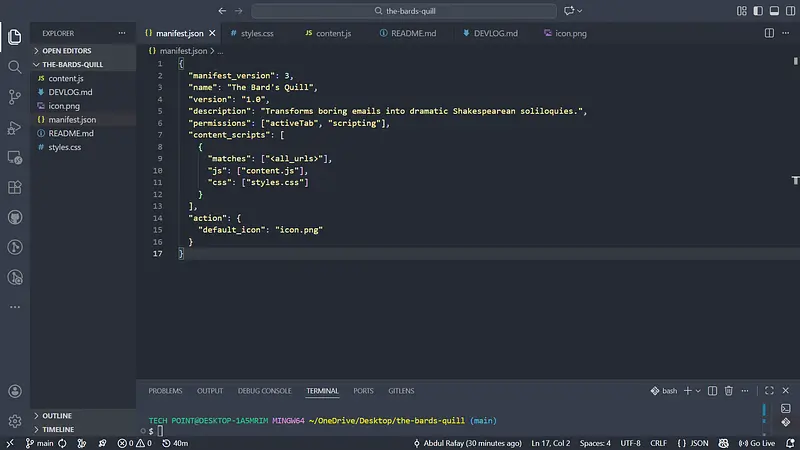Screen dimensions: 800x450
Task: Click the the-bards-quill command center search box
Action: pos(405,11)
